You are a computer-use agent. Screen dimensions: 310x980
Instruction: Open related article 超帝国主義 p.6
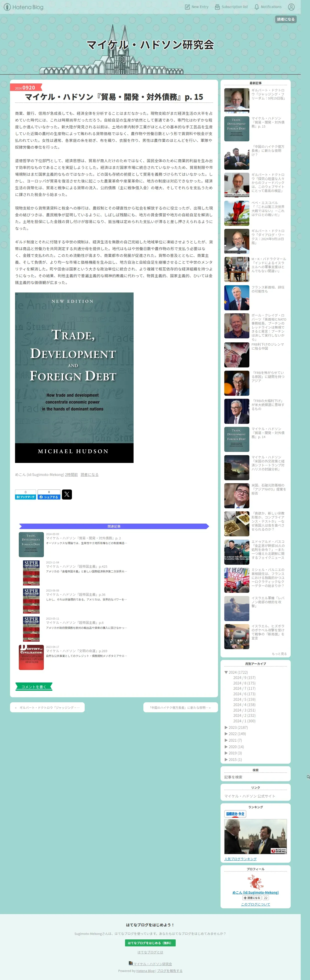click(74, 623)
